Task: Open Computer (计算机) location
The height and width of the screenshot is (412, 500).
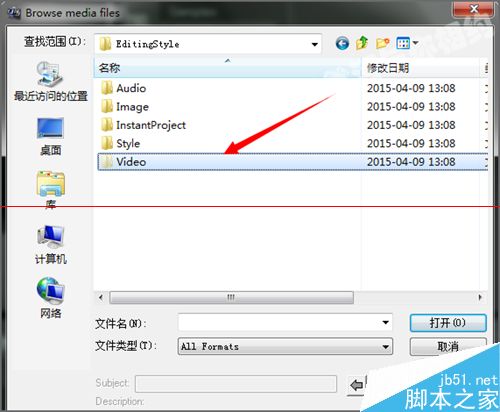Action: click(50, 245)
